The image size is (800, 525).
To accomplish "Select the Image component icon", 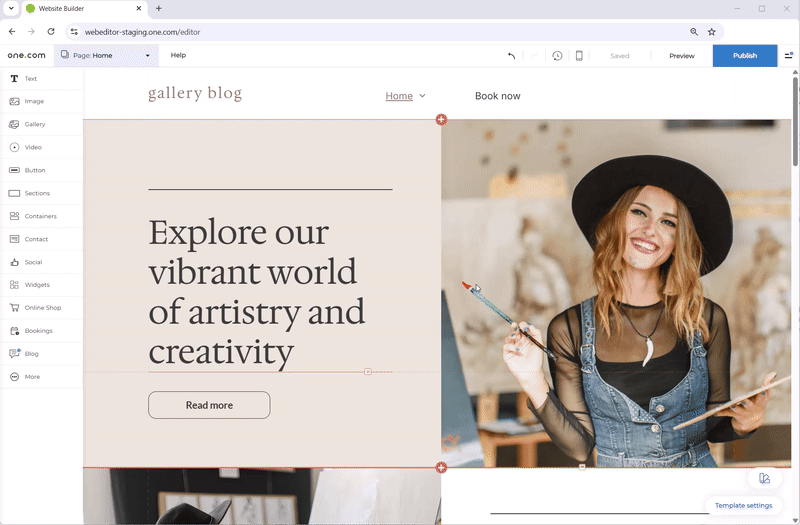I will click(x=33, y=101).
